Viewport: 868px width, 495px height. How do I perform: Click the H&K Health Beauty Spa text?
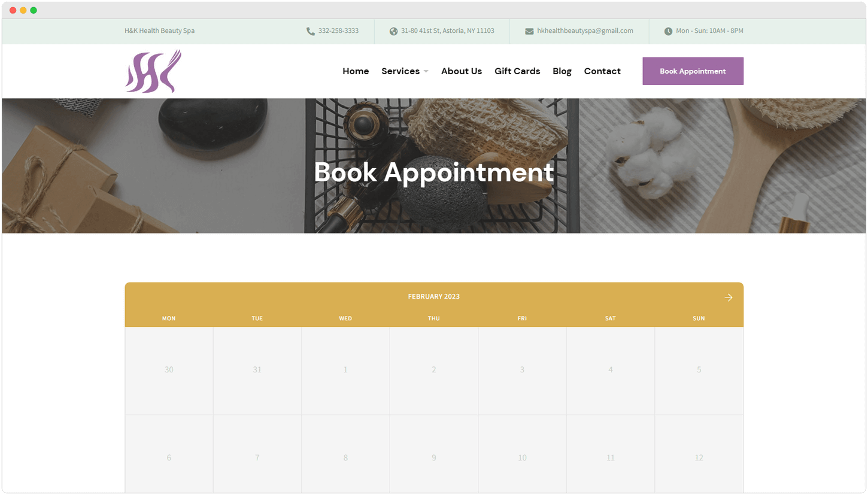pos(159,31)
